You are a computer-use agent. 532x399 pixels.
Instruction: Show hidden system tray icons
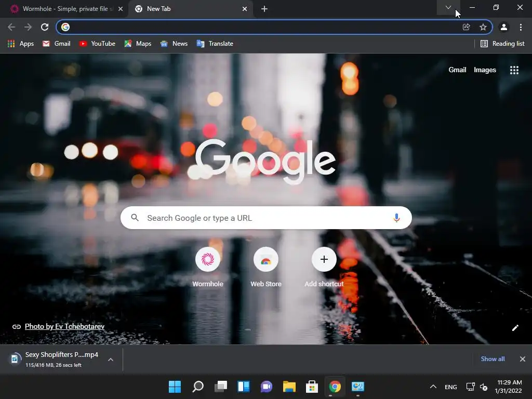coord(433,387)
